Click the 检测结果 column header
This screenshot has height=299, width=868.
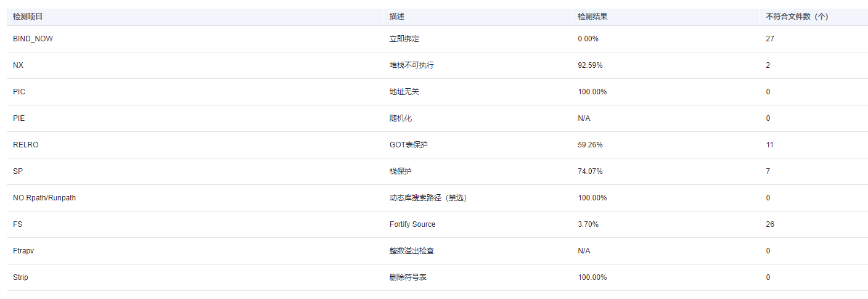593,17
